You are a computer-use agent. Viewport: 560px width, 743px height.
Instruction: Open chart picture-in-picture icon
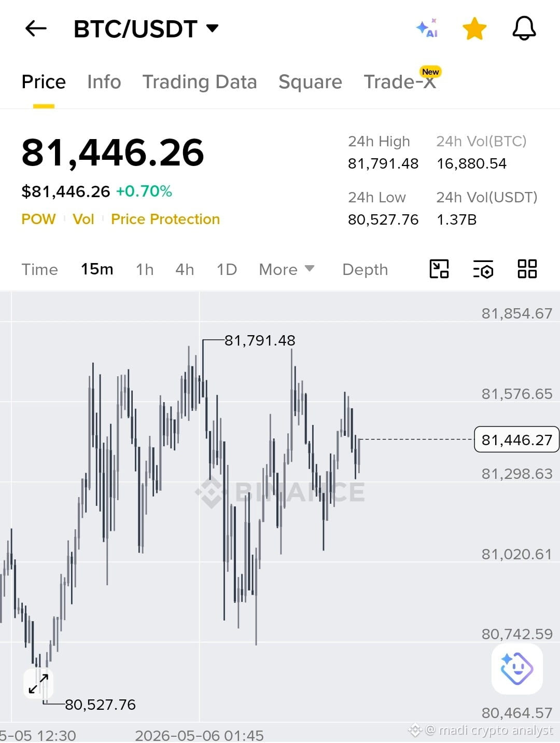point(439,269)
